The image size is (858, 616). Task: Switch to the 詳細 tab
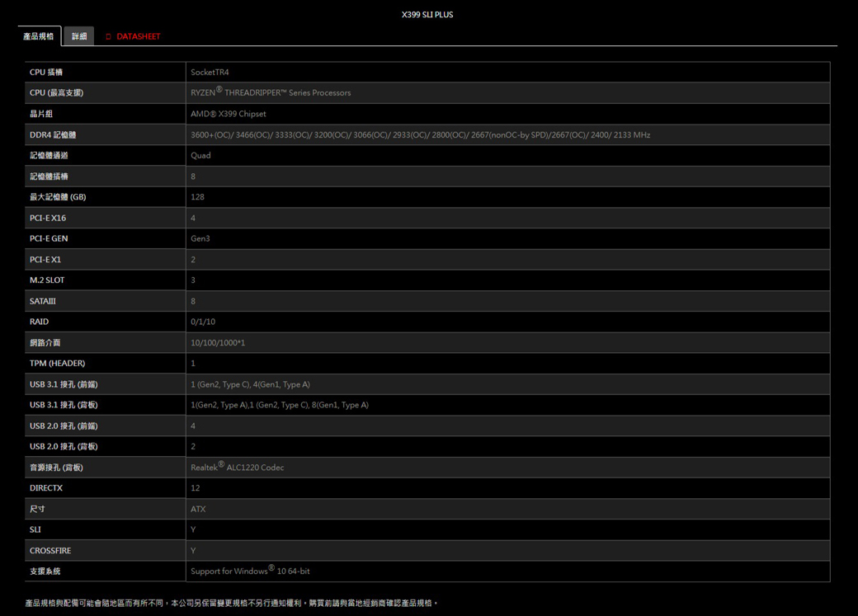click(79, 36)
